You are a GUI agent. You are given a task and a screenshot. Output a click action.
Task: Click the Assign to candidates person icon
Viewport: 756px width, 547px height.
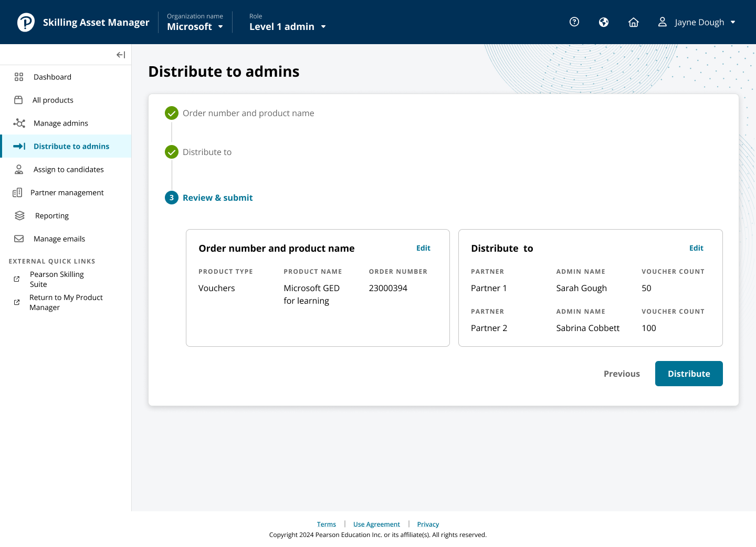pos(19,169)
